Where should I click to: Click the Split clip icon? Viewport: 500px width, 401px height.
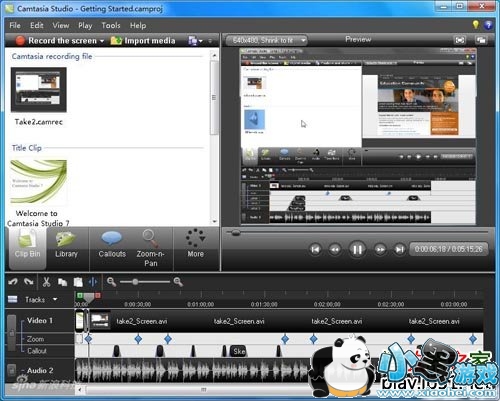pyautogui.click(x=93, y=282)
